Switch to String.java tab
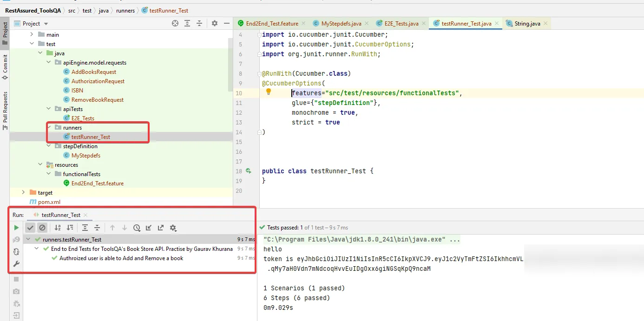 click(527, 23)
